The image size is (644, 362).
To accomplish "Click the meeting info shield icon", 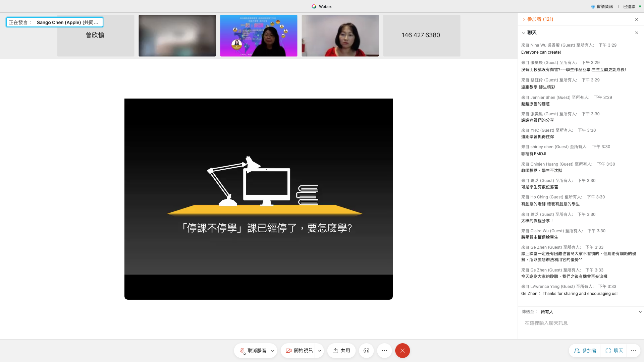I will coord(593,7).
